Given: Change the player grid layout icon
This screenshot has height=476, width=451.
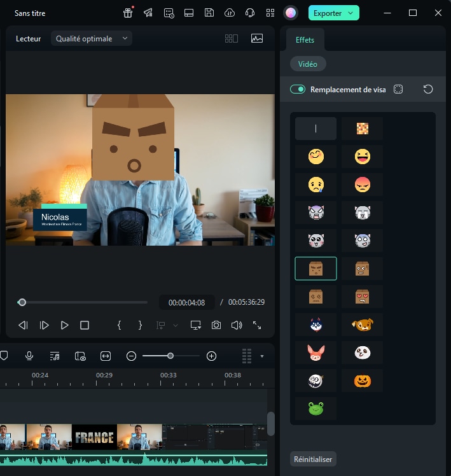Looking at the screenshot, I should point(232,39).
